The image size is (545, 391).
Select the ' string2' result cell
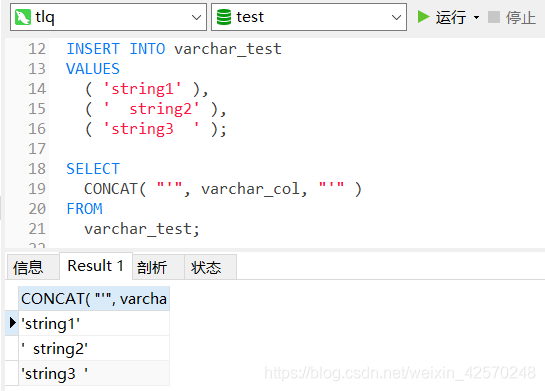[x=94, y=348]
